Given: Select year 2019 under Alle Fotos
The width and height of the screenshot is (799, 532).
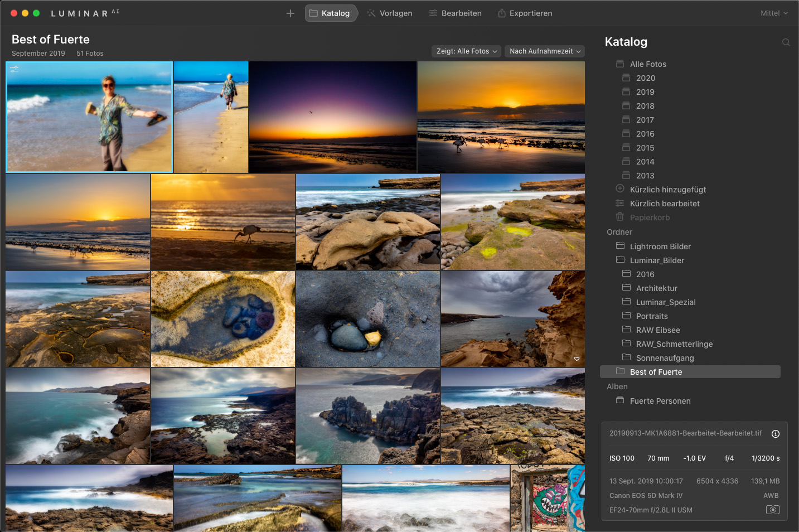Looking at the screenshot, I should (x=645, y=92).
